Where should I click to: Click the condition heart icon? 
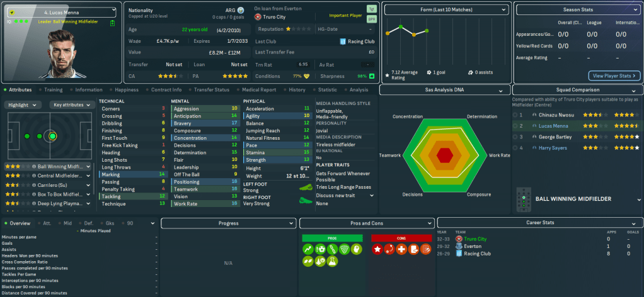coord(307,76)
